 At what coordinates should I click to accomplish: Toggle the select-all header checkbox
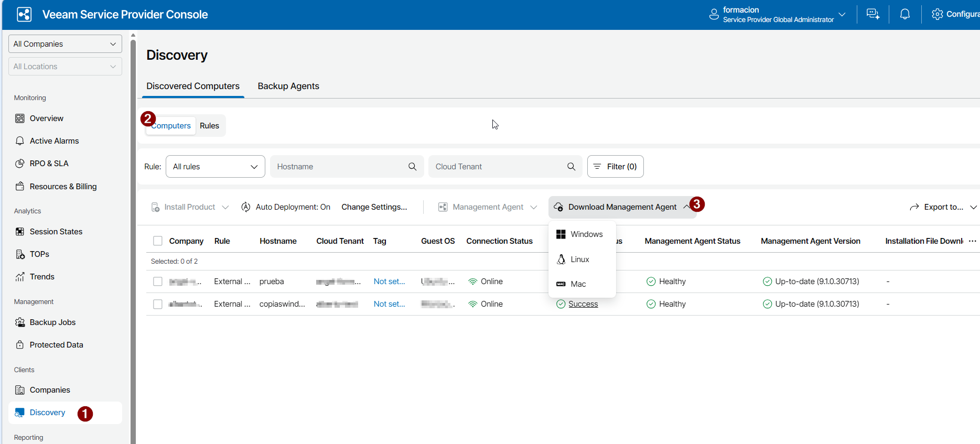tap(158, 241)
